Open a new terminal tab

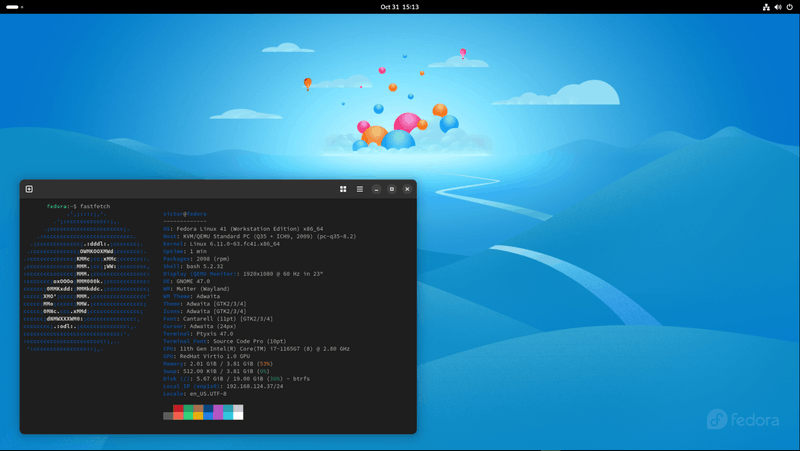coord(29,189)
